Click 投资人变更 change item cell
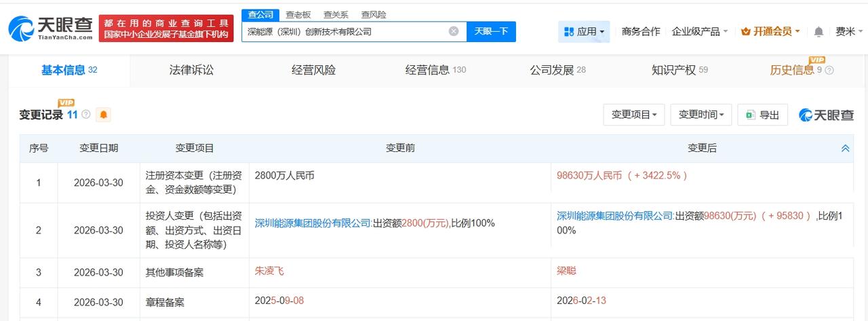 tap(194, 230)
